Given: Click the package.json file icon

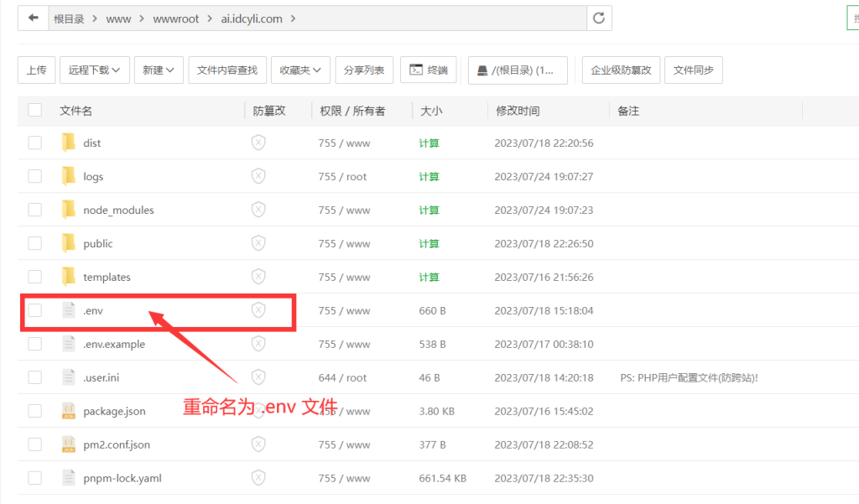Looking at the screenshot, I should coord(69,411).
